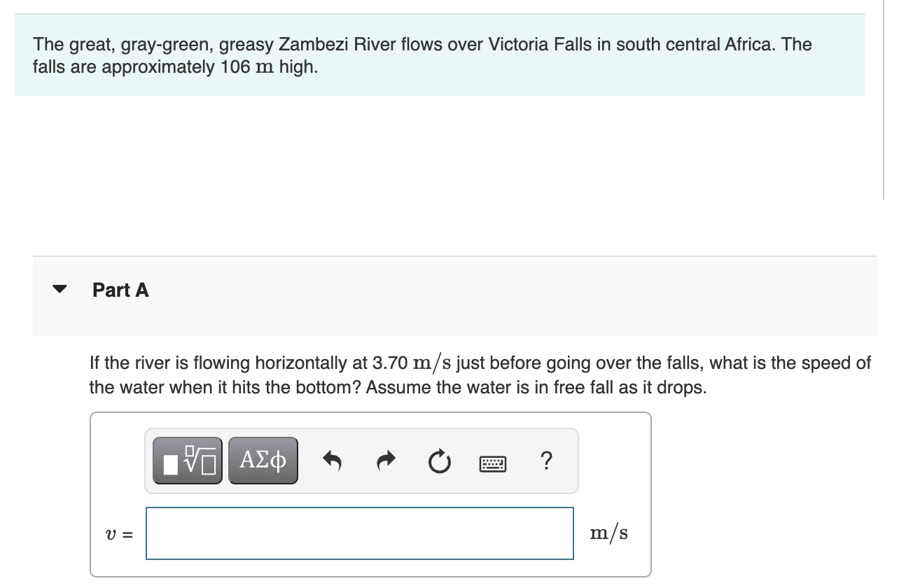Click the scrollbar at the right edge
The width and height of the screenshot is (906, 588).
tap(885, 98)
